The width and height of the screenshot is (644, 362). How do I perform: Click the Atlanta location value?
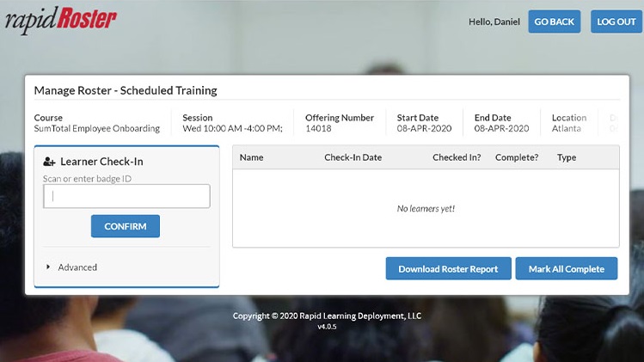[566, 129]
